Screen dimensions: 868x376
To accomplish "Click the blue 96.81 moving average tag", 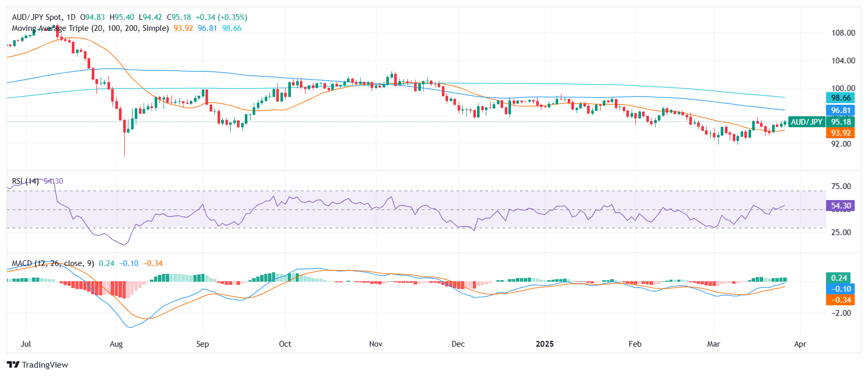I will click(x=840, y=110).
